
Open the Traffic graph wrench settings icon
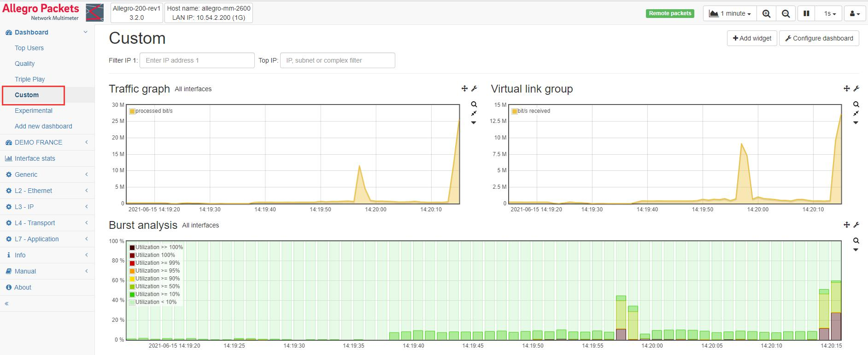[474, 88]
